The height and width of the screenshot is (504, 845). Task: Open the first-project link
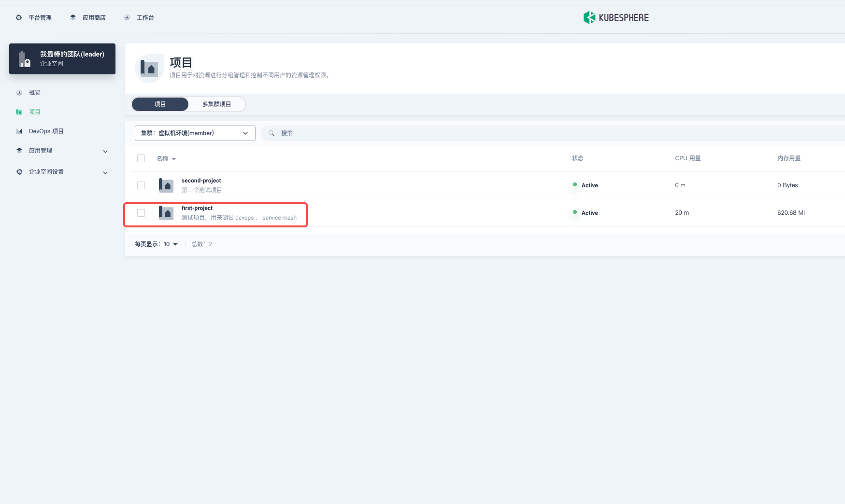click(x=197, y=208)
